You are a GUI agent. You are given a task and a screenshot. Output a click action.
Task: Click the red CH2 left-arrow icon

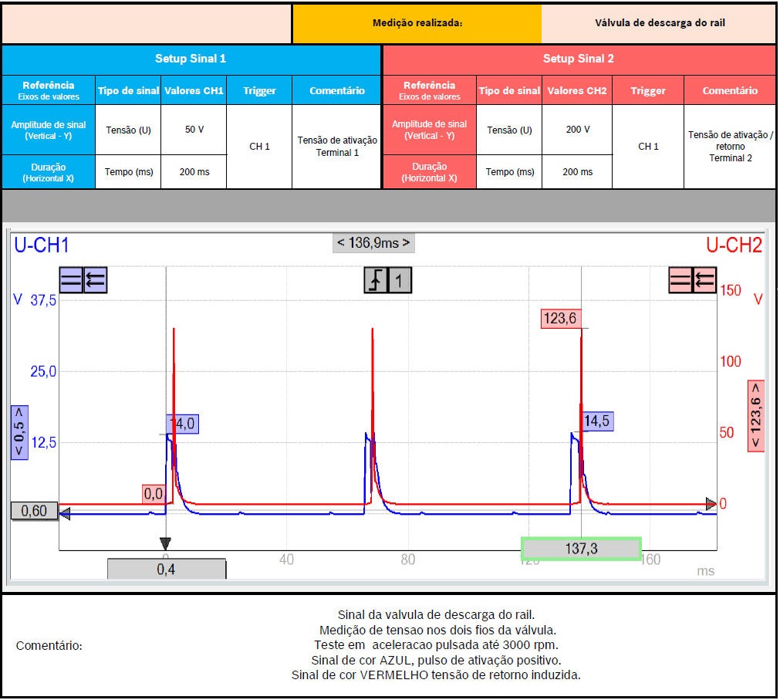pyautogui.click(x=704, y=281)
